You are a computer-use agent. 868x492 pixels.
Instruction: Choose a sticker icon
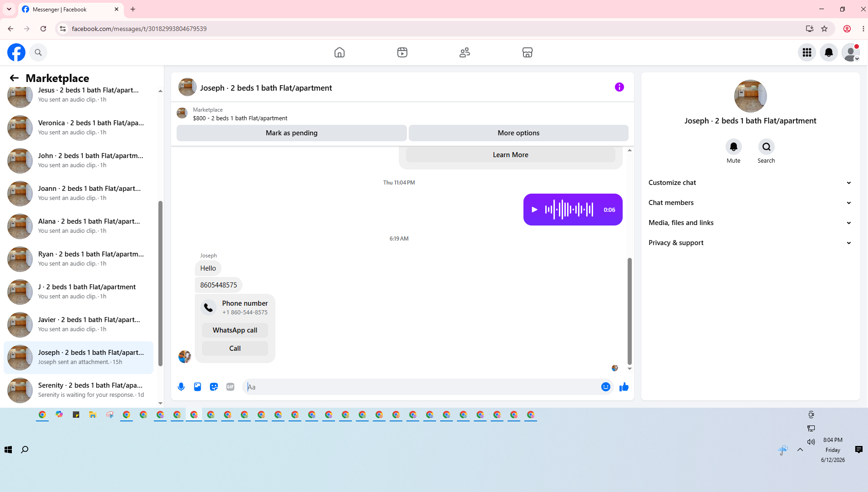tap(214, 387)
